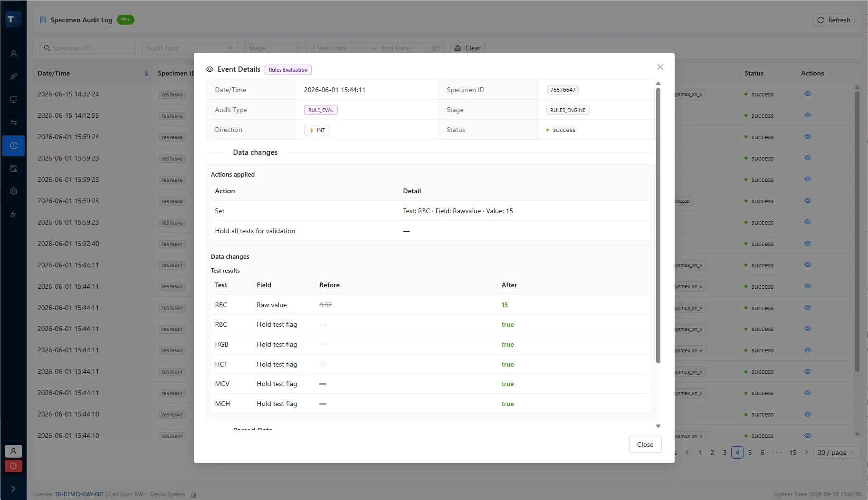Click specimen tag 76576643 in background table
Screen dimensions: 868x500
click(172, 95)
